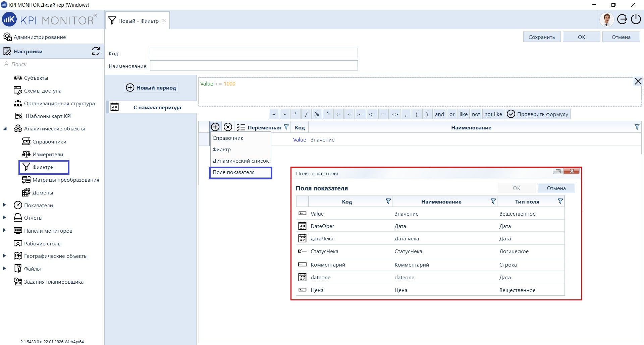
Task: Click the add variable plus icon
Action: [215, 127]
